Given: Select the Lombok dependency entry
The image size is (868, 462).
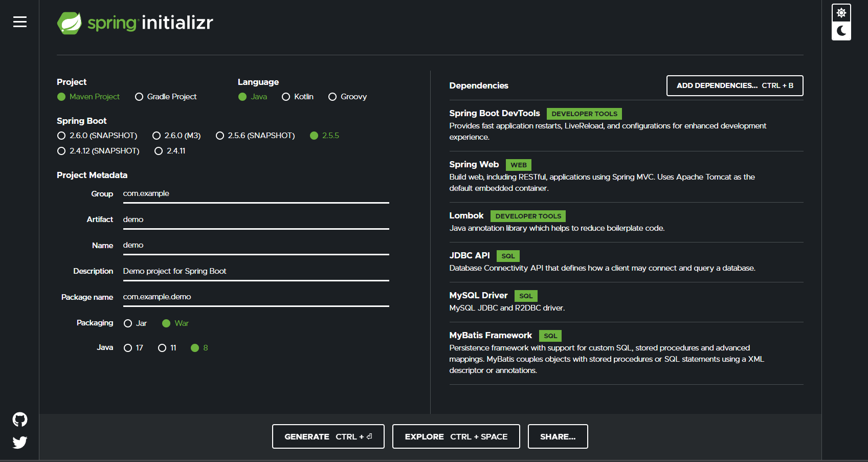Looking at the screenshot, I should pyautogui.click(x=626, y=222).
